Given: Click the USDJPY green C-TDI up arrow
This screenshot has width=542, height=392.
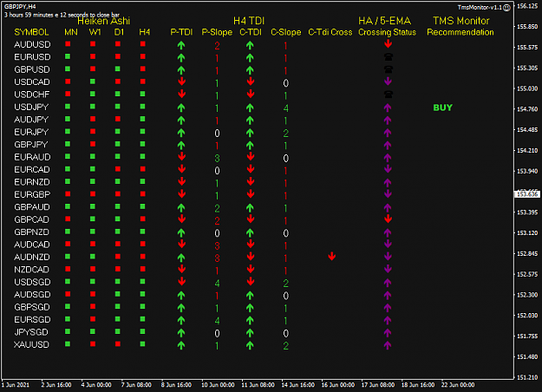Looking at the screenshot, I should pyautogui.click(x=250, y=108).
